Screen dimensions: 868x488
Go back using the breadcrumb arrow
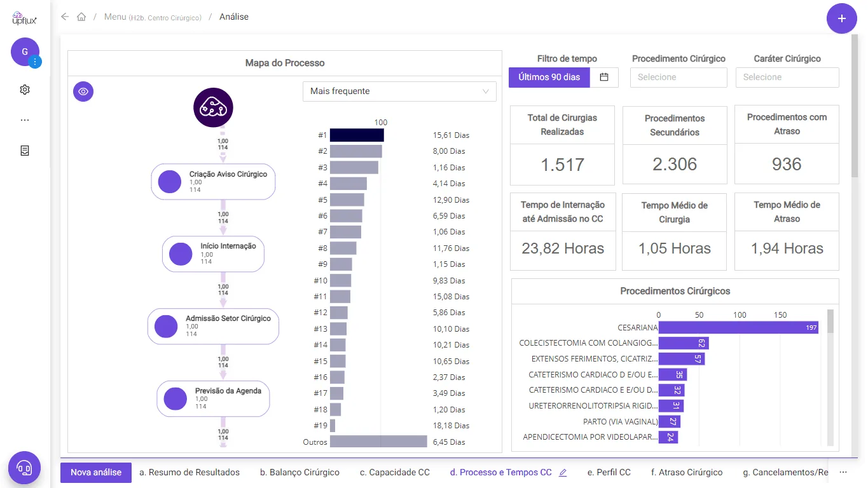pyautogui.click(x=64, y=17)
